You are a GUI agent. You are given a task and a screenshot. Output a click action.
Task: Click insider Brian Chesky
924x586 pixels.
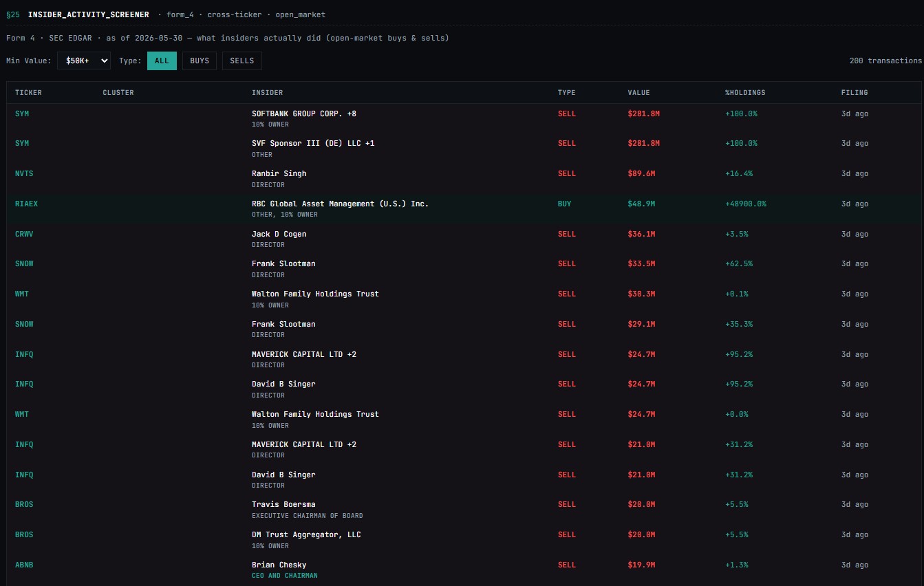coord(279,565)
